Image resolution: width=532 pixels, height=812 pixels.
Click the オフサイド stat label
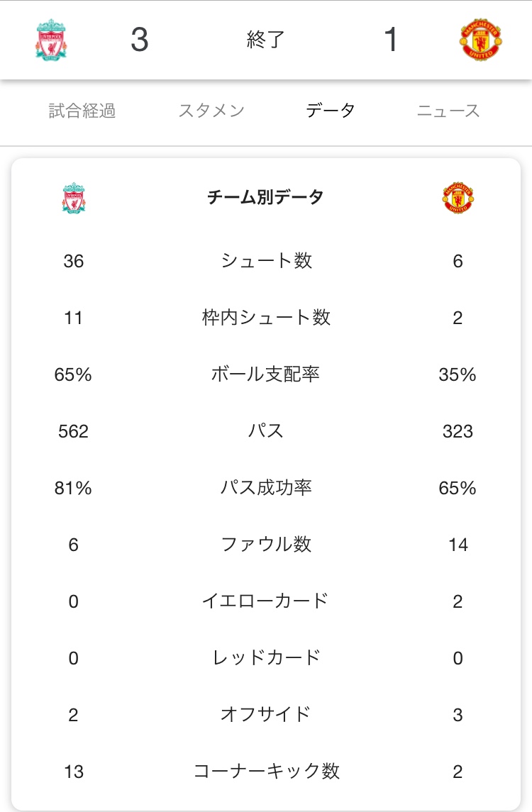coord(266,714)
